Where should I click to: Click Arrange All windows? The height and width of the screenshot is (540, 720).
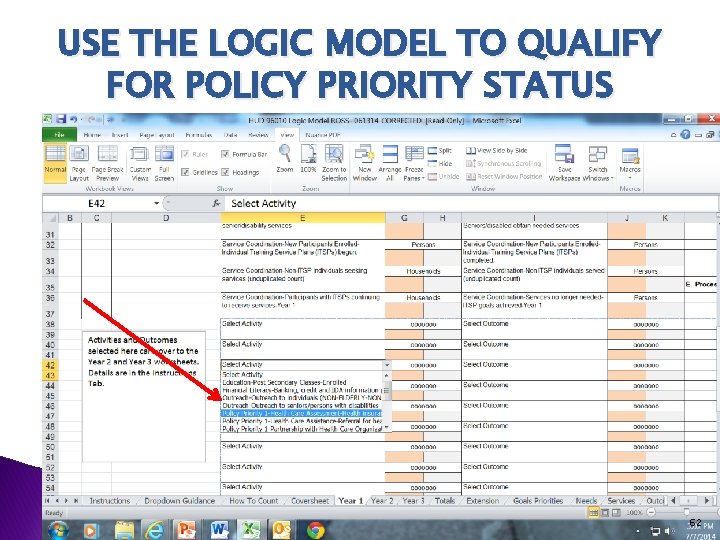coord(390,163)
